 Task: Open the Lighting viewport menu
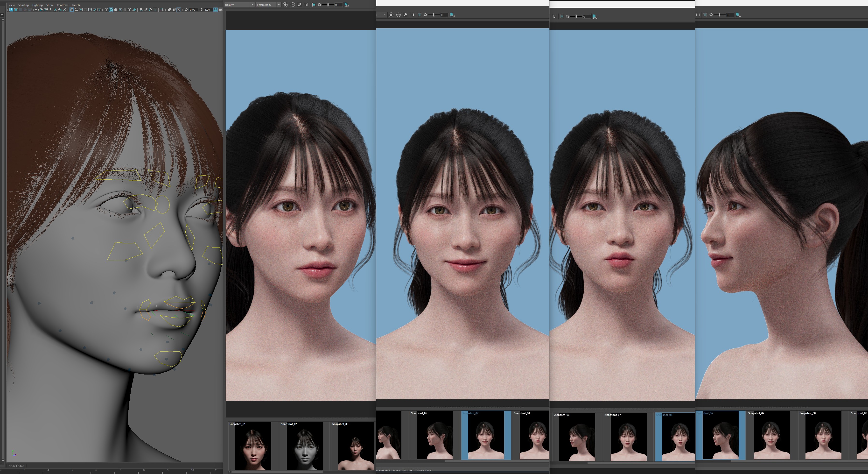click(x=37, y=5)
